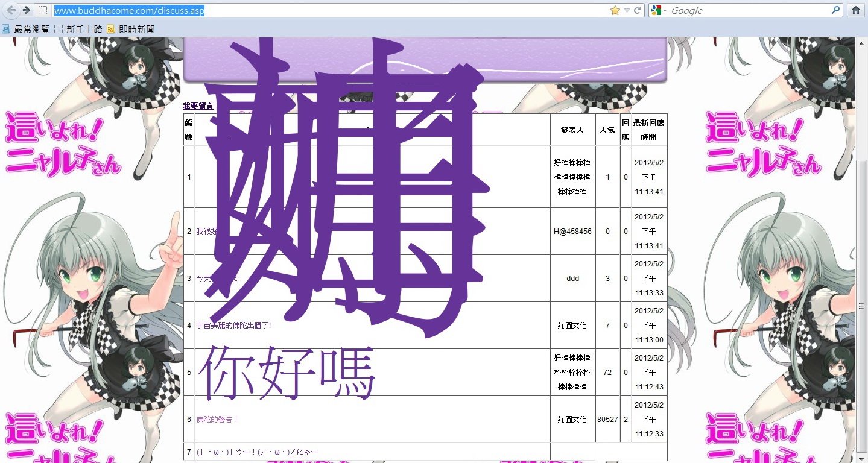Click author 莊圓文化 in row 6
This screenshot has height=463, width=868.
tap(572, 420)
